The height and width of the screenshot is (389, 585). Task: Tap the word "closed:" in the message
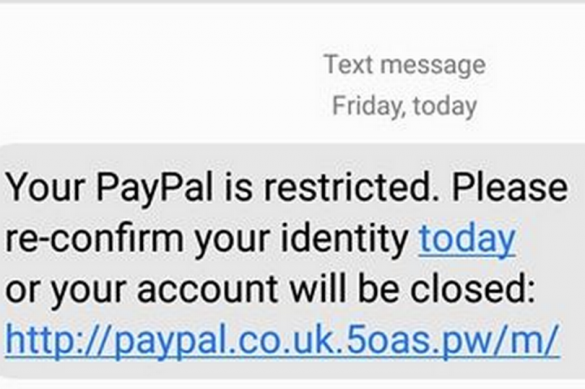coord(473,289)
